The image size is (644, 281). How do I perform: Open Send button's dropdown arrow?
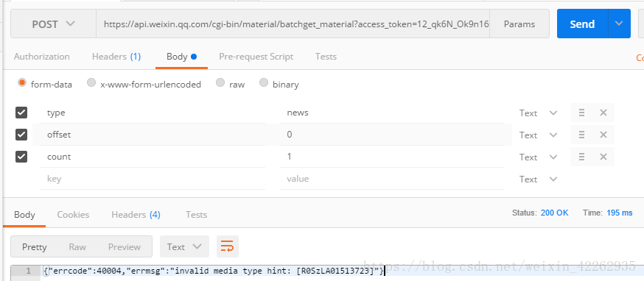(x=619, y=24)
